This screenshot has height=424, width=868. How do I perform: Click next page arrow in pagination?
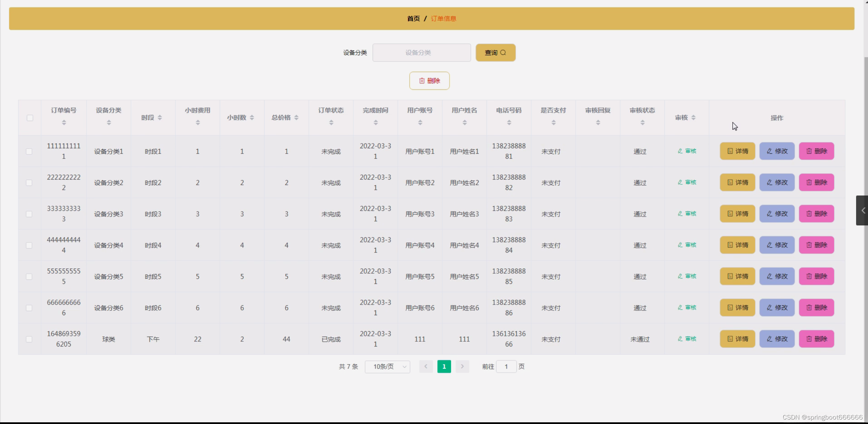click(462, 367)
